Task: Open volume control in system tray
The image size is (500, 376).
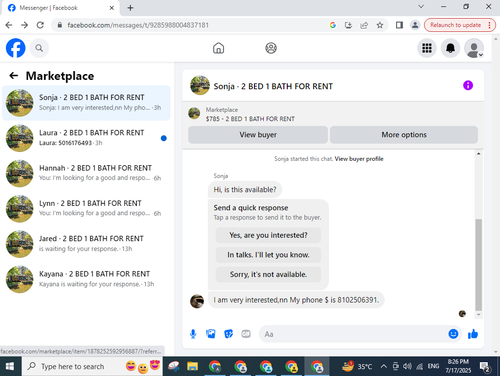Action: 407,366
